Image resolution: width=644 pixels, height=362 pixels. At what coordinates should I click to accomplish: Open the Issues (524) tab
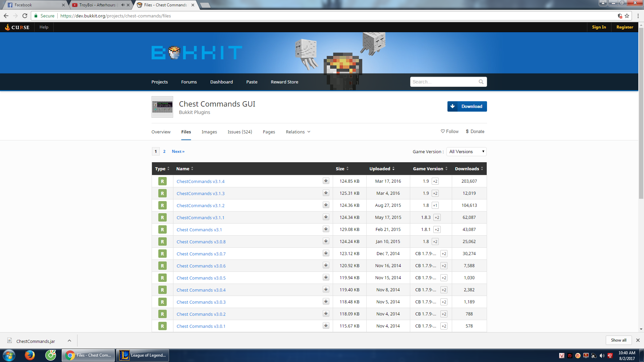pos(239,132)
